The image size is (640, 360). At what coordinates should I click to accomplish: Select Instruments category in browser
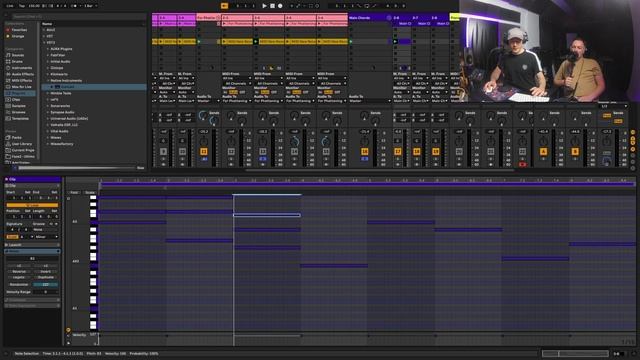tap(22, 68)
